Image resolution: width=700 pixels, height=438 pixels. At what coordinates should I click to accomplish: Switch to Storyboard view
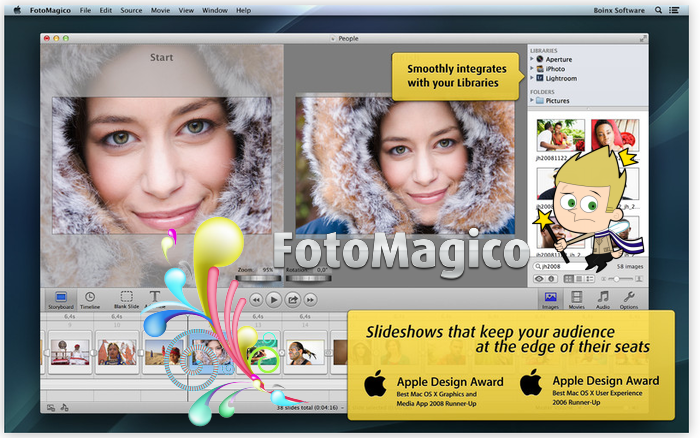tap(61, 300)
